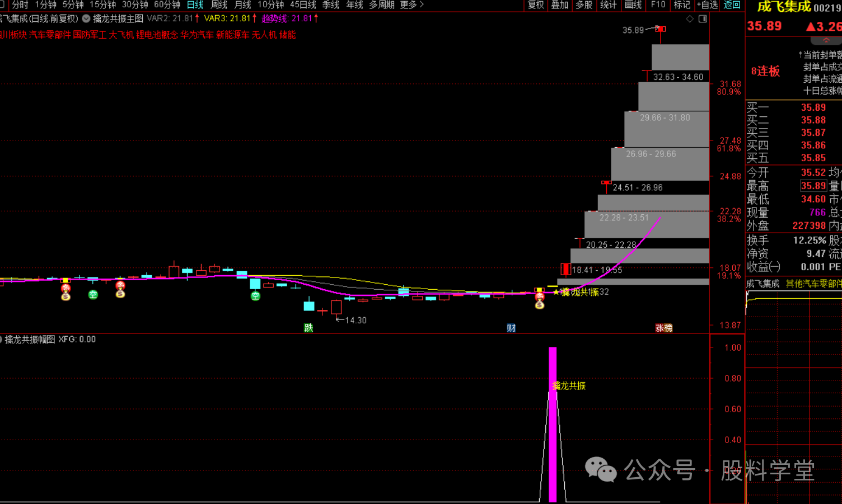Click the green 跌 marker icon
Image resolution: width=842 pixels, height=504 pixels.
(x=308, y=328)
